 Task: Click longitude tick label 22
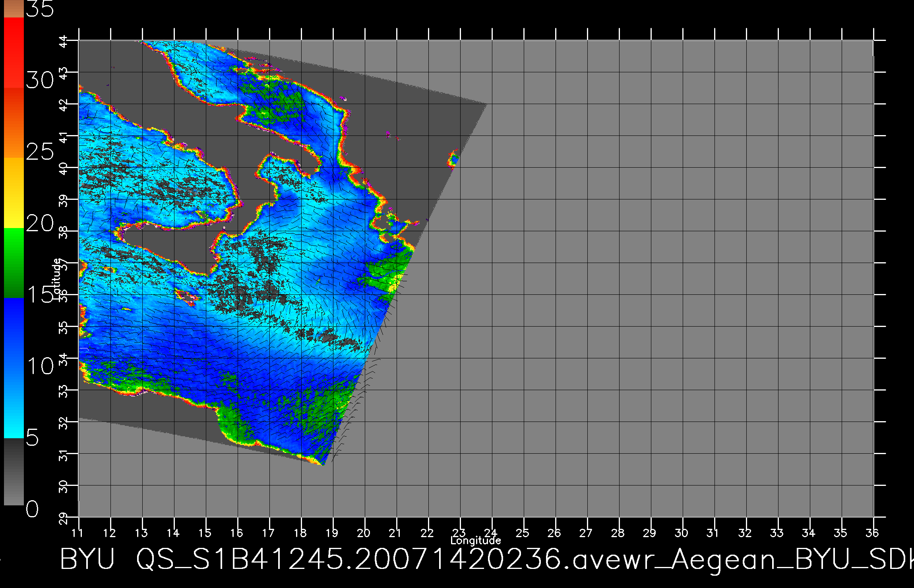tap(427, 533)
